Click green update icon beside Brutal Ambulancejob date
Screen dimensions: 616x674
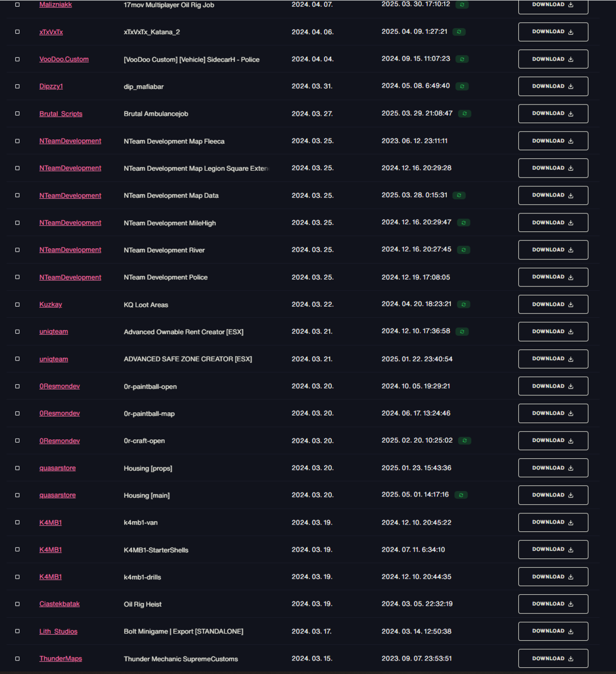464,113
